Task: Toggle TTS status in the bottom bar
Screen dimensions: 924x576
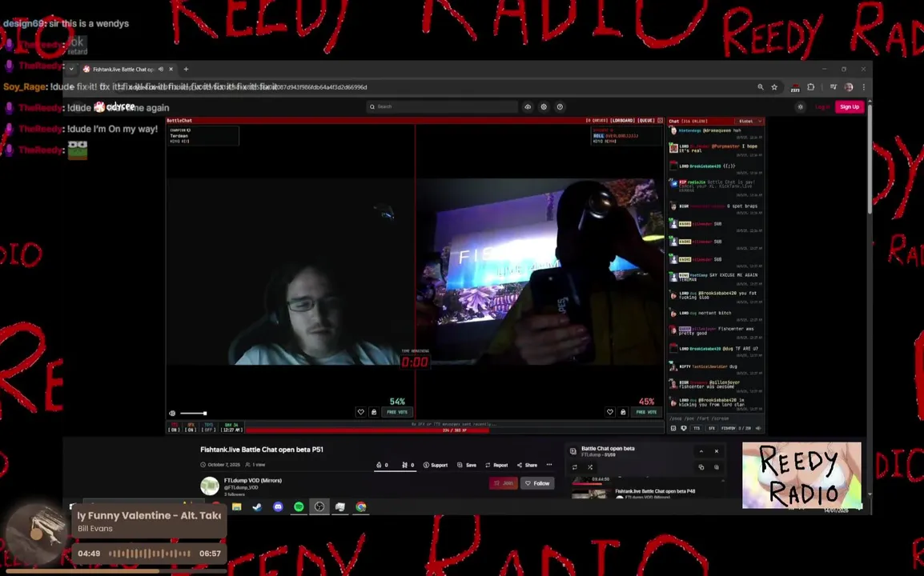Action: pyautogui.click(x=174, y=427)
